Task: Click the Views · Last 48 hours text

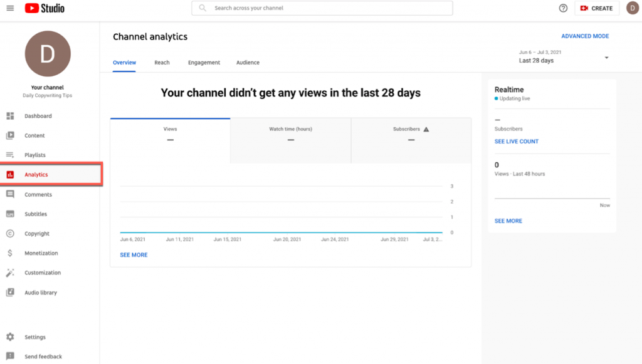Action: (x=520, y=174)
